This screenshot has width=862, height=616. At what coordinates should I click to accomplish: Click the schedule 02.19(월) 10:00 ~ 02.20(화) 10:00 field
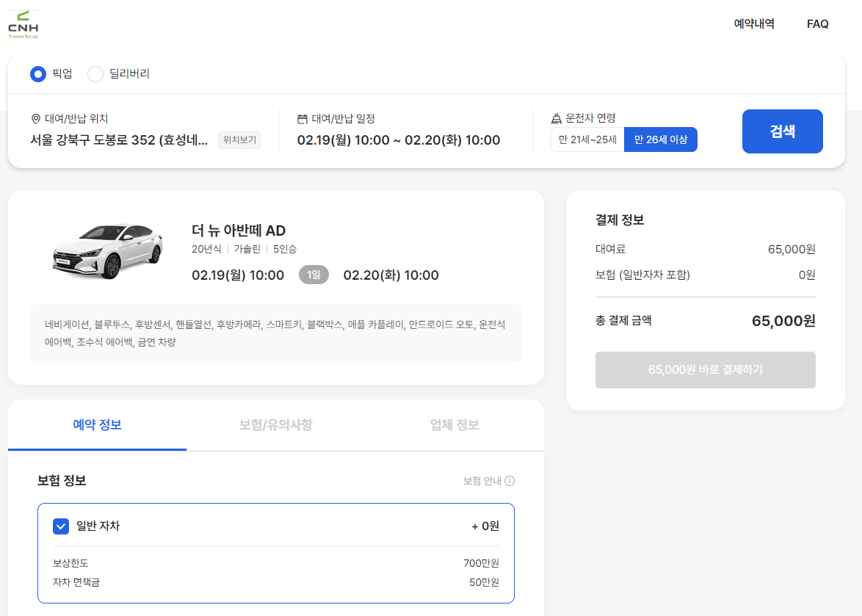pos(399,140)
